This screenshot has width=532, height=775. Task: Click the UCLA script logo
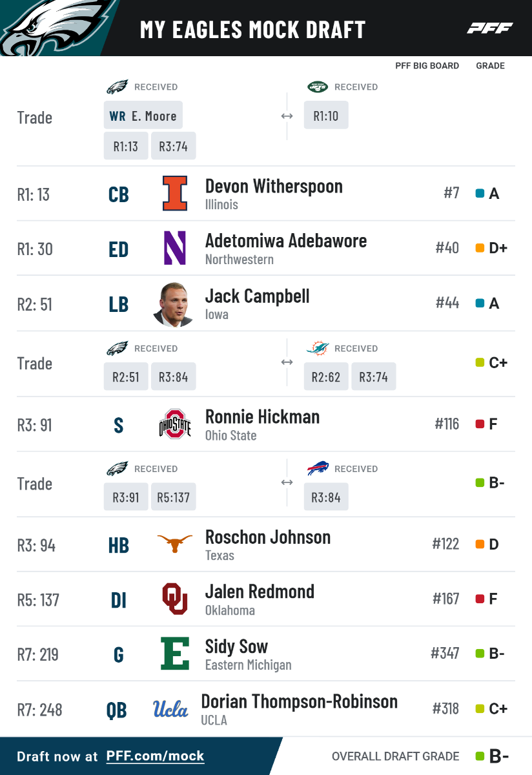170,709
